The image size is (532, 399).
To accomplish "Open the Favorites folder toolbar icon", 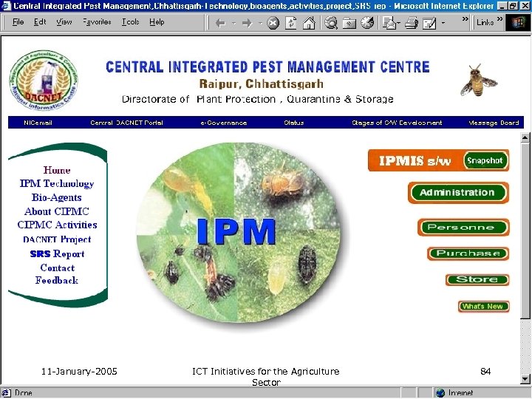I will tap(349, 23).
